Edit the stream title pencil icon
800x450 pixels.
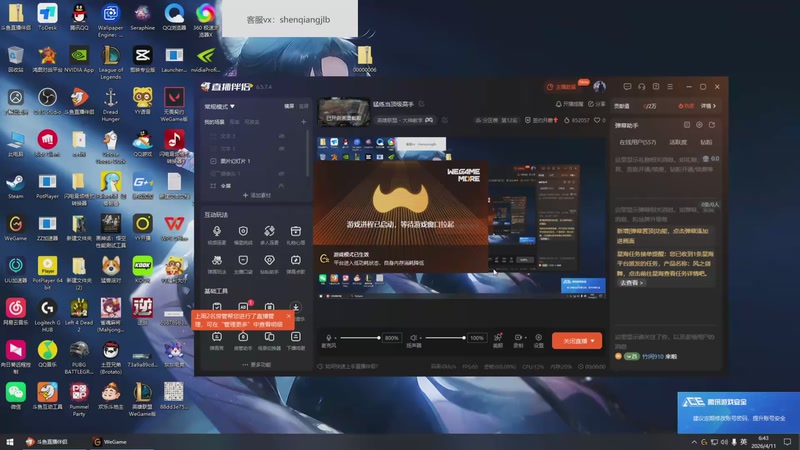(x=421, y=104)
